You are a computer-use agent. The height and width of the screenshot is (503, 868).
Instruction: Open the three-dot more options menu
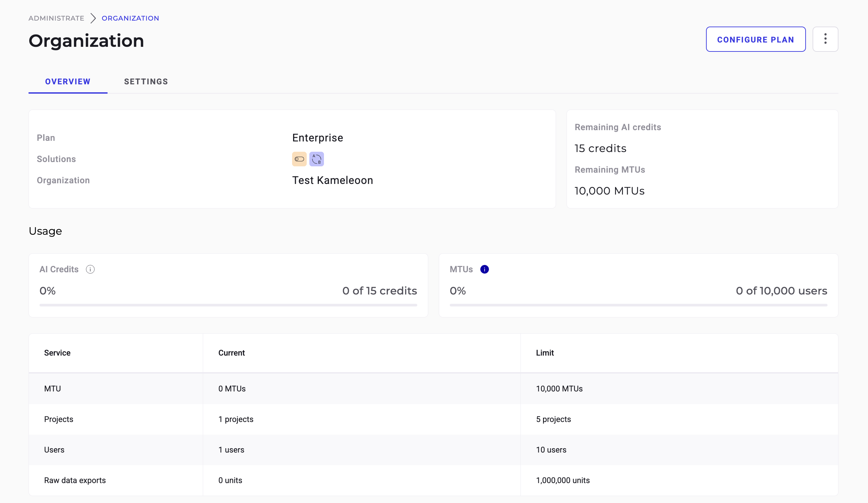[825, 39]
